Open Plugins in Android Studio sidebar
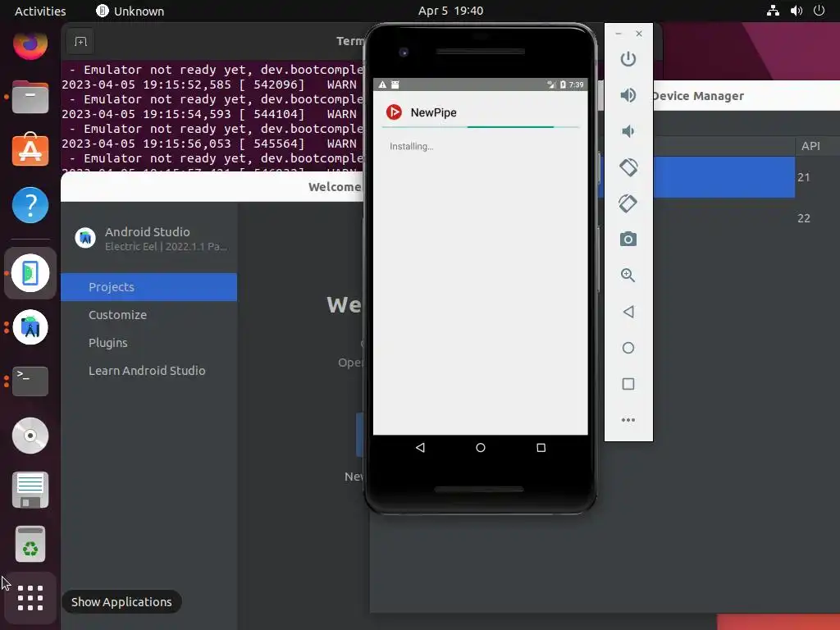This screenshot has height=630, width=840. pyautogui.click(x=148, y=343)
